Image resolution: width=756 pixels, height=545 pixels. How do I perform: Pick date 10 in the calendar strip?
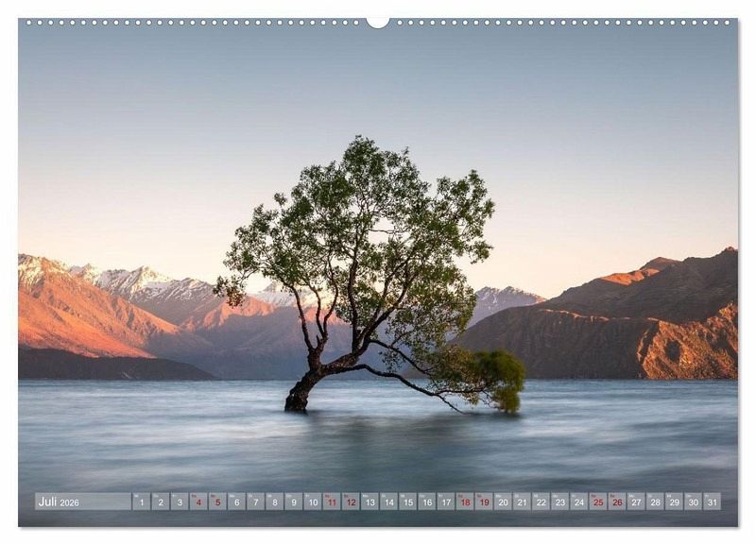pos(313,502)
